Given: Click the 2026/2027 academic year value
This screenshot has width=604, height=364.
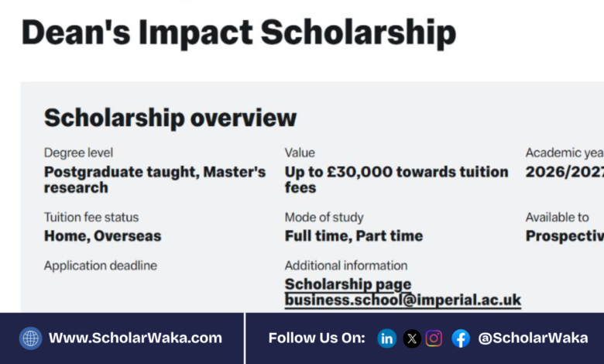Looking at the screenshot, I should click(564, 172).
